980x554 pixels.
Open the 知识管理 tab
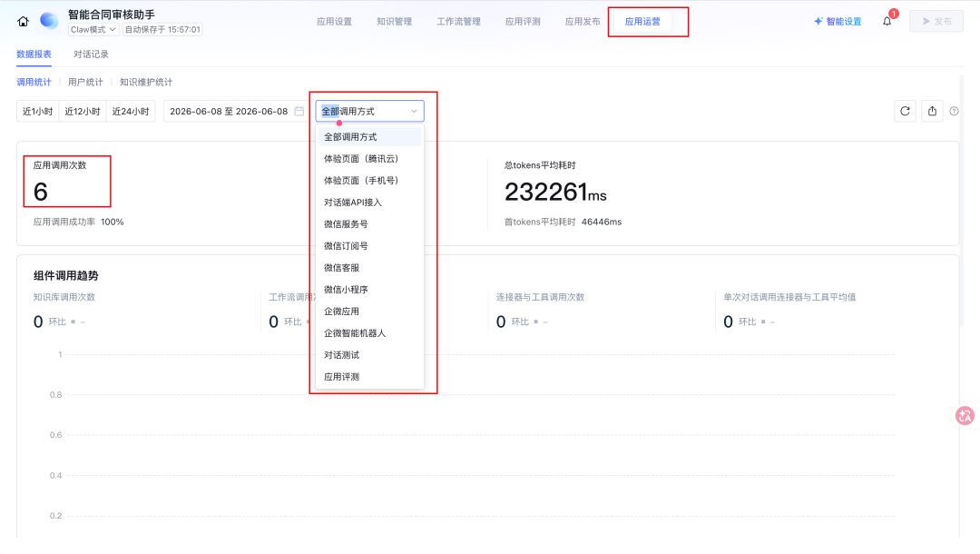[395, 21]
